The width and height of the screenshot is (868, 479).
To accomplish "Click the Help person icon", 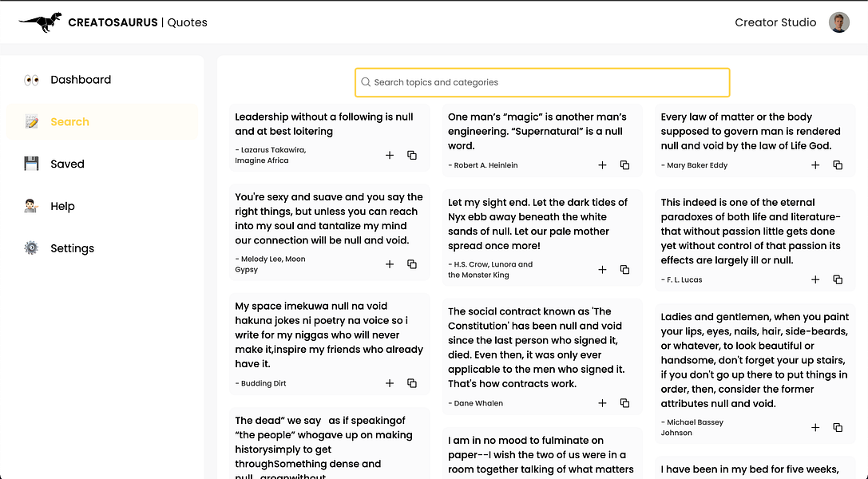I will coord(32,206).
